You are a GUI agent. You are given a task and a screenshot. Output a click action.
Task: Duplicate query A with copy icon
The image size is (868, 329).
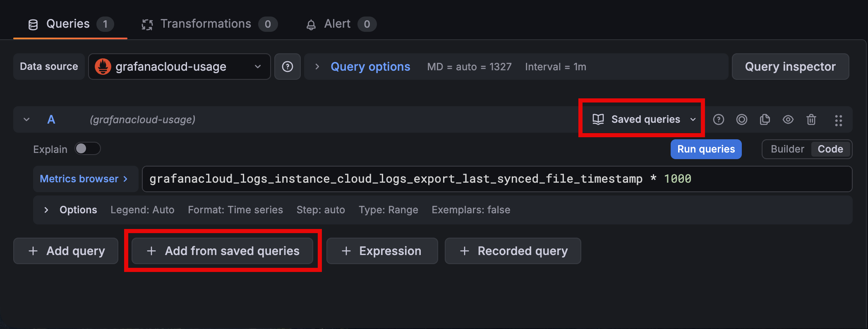tap(765, 119)
